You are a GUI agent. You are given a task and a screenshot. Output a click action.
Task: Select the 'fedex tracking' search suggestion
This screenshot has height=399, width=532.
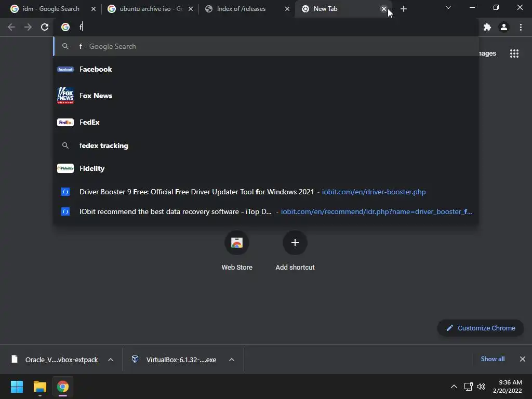pyautogui.click(x=266, y=145)
